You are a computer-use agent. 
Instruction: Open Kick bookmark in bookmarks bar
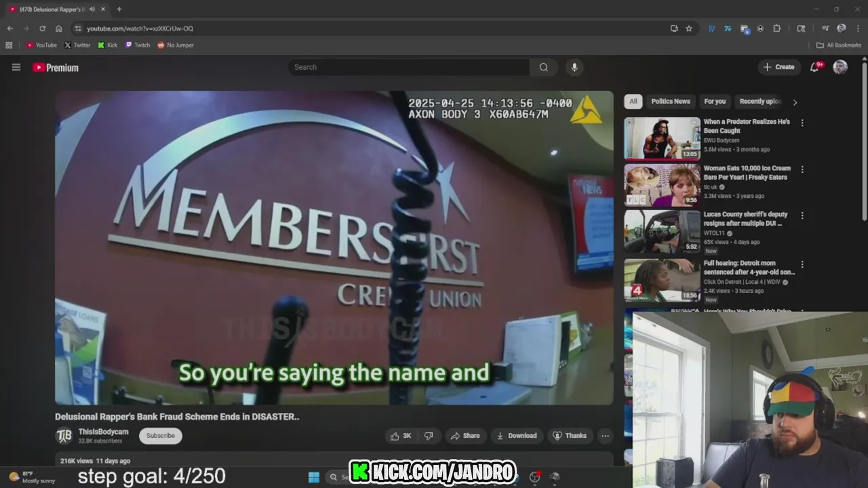coord(108,45)
